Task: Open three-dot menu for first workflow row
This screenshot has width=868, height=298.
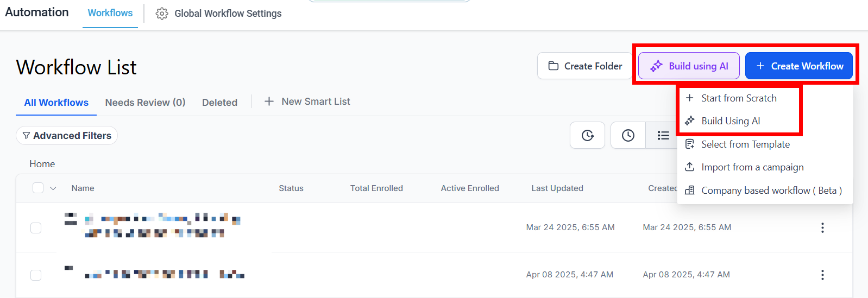Action: (822, 228)
